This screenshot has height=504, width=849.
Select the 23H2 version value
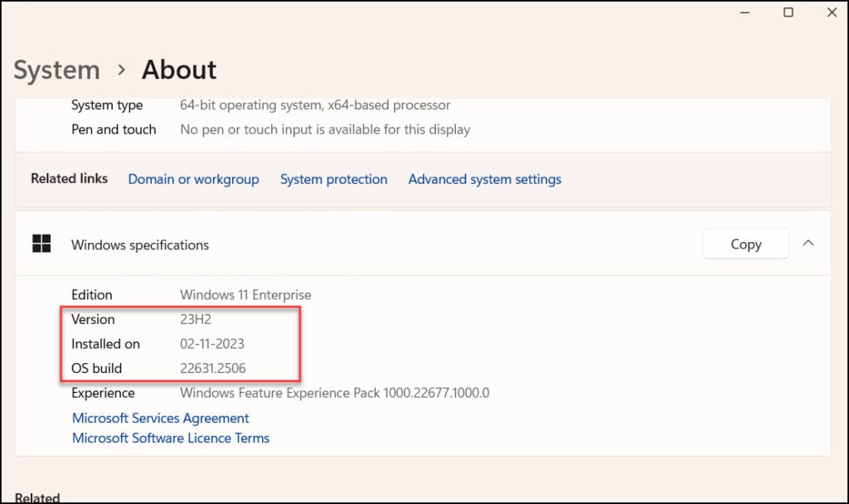click(x=196, y=319)
